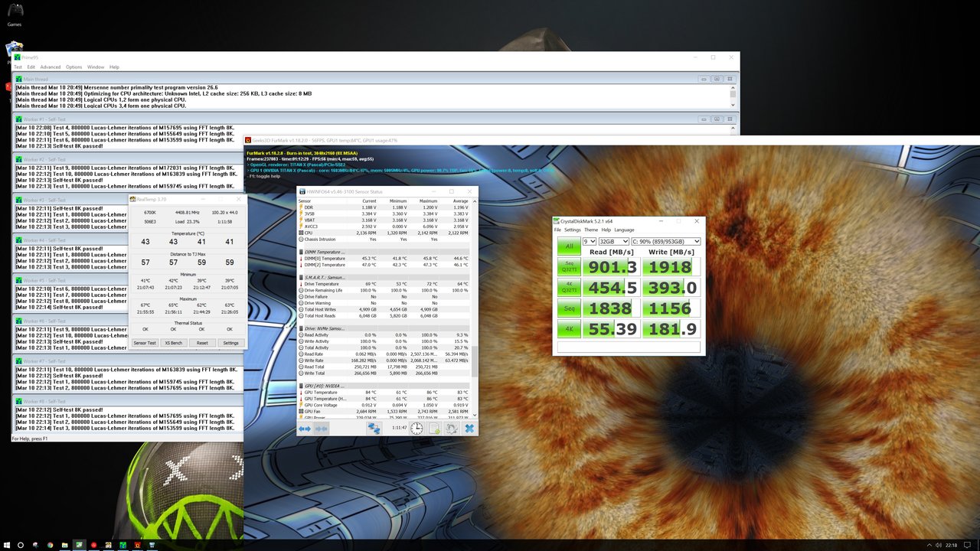Click the green All benchmark button
This screenshot has height=551, width=980.
[569, 246]
